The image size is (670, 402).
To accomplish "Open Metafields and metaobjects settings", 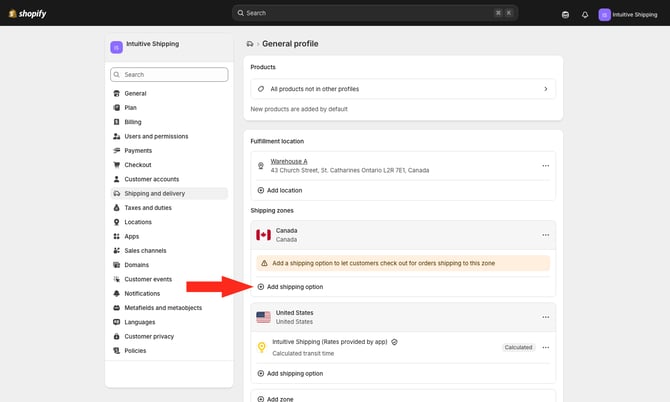I will coord(169,308).
